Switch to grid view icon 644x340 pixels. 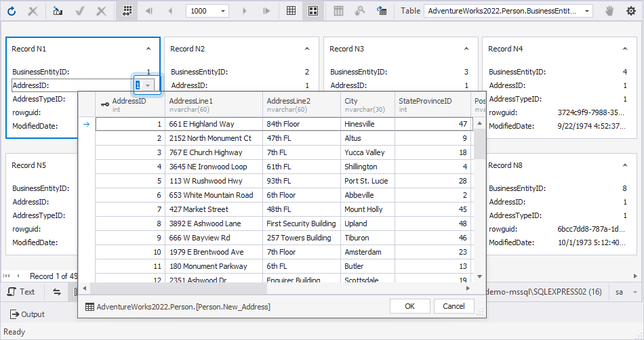point(291,11)
